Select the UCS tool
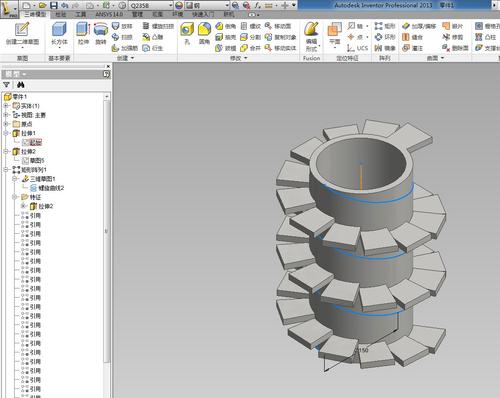Viewport: 500px width, 398px height. pos(357,48)
